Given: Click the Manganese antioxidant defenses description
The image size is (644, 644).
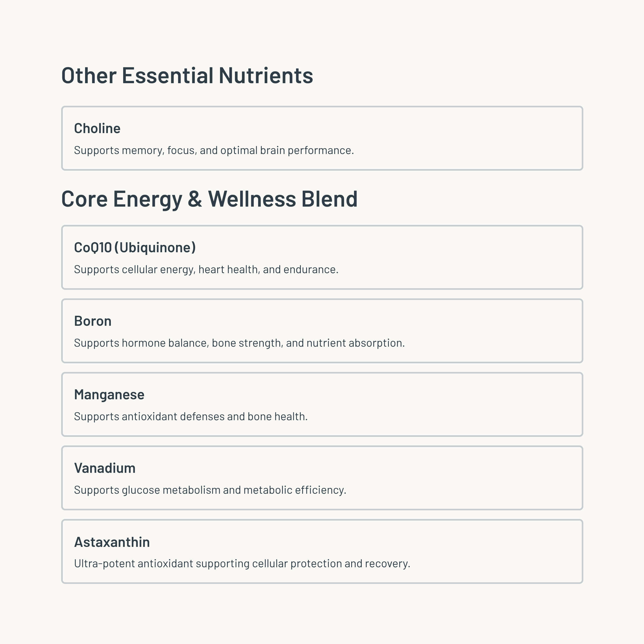Looking at the screenshot, I should 191,416.
